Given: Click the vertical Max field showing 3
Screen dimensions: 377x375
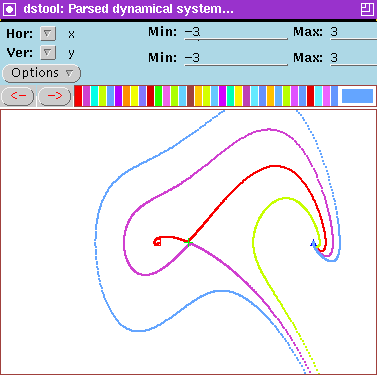Looking at the screenshot, I should [x=354, y=58].
